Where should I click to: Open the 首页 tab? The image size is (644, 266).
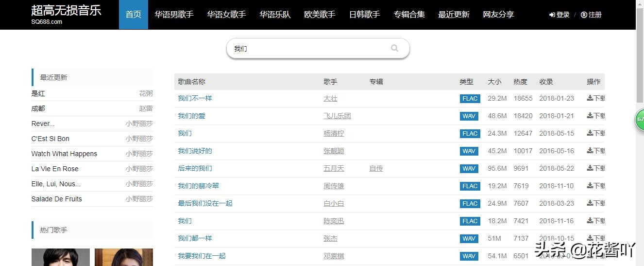134,15
